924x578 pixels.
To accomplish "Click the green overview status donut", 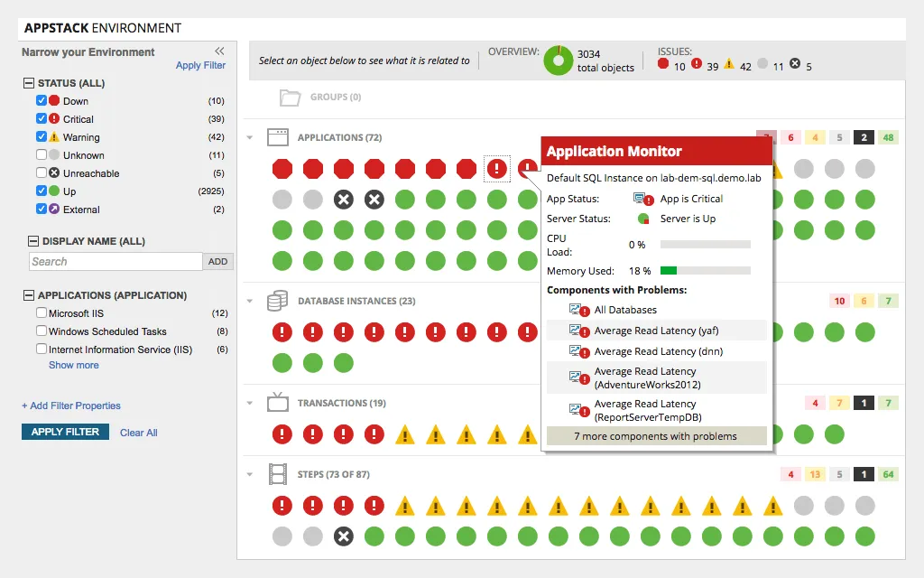I will 558,61.
